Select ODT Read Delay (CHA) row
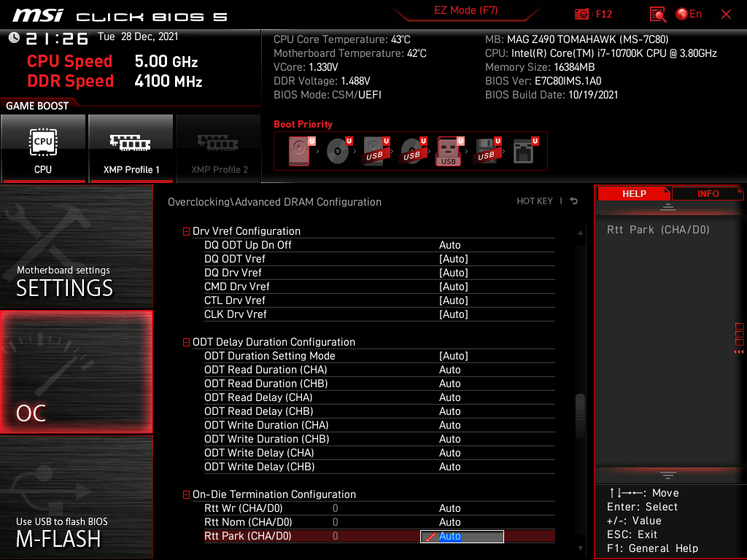 (379, 397)
